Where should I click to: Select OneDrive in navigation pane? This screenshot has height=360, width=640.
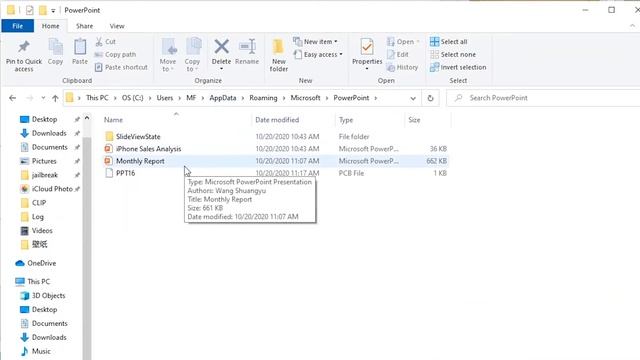(41, 263)
